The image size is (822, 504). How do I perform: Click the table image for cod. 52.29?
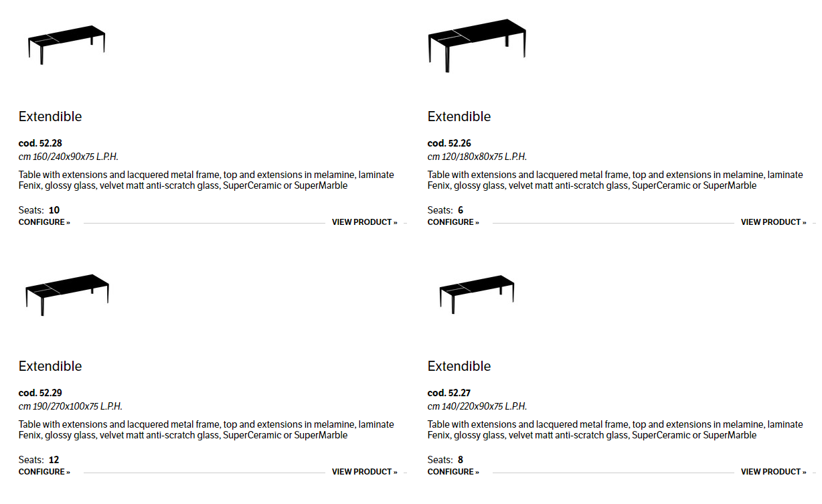67,293
